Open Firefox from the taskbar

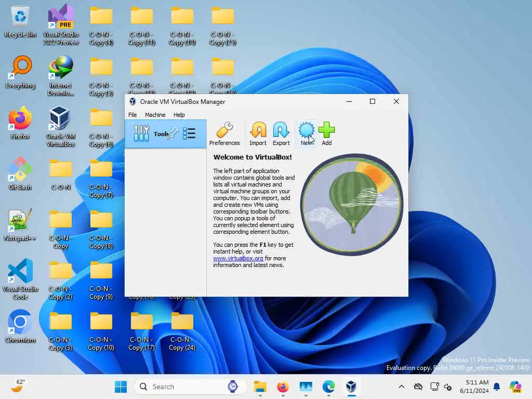pyautogui.click(x=283, y=387)
